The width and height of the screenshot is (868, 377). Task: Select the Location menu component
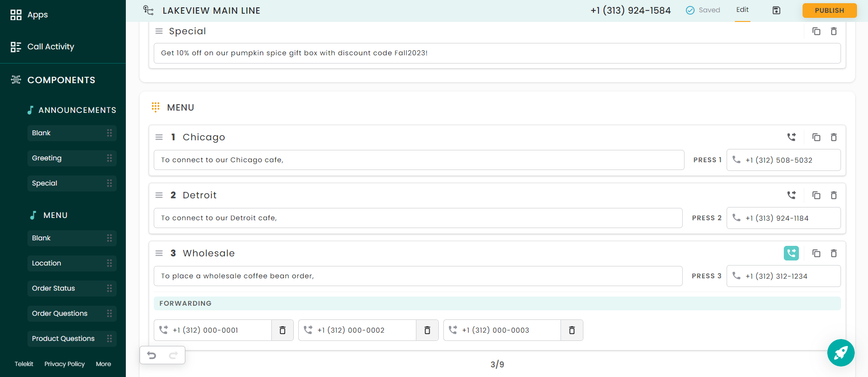(72, 263)
